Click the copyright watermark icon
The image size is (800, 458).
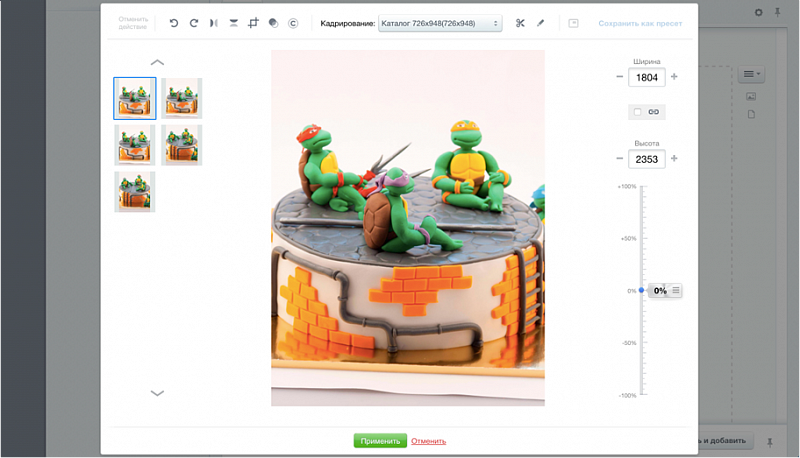click(x=293, y=23)
